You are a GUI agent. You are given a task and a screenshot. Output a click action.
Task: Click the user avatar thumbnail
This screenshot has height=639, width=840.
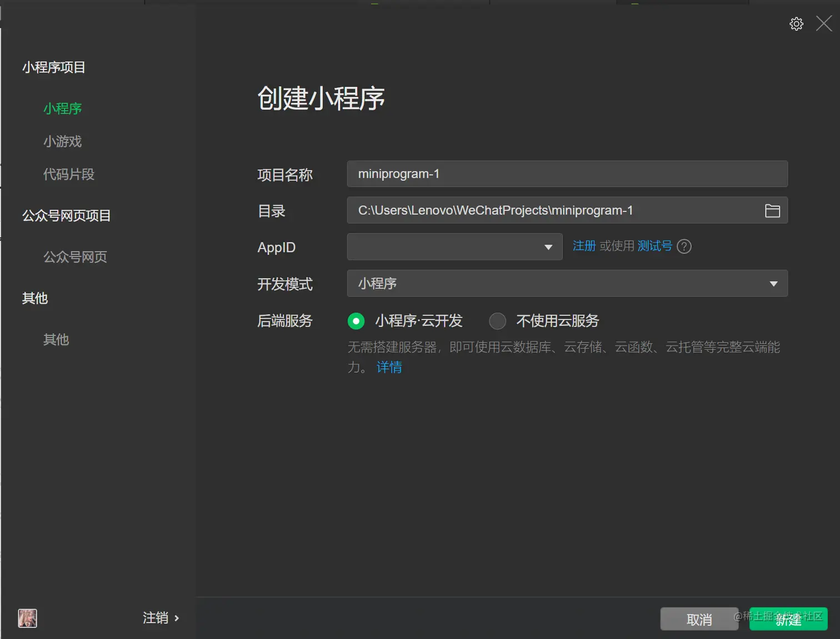[x=27, y=618]
